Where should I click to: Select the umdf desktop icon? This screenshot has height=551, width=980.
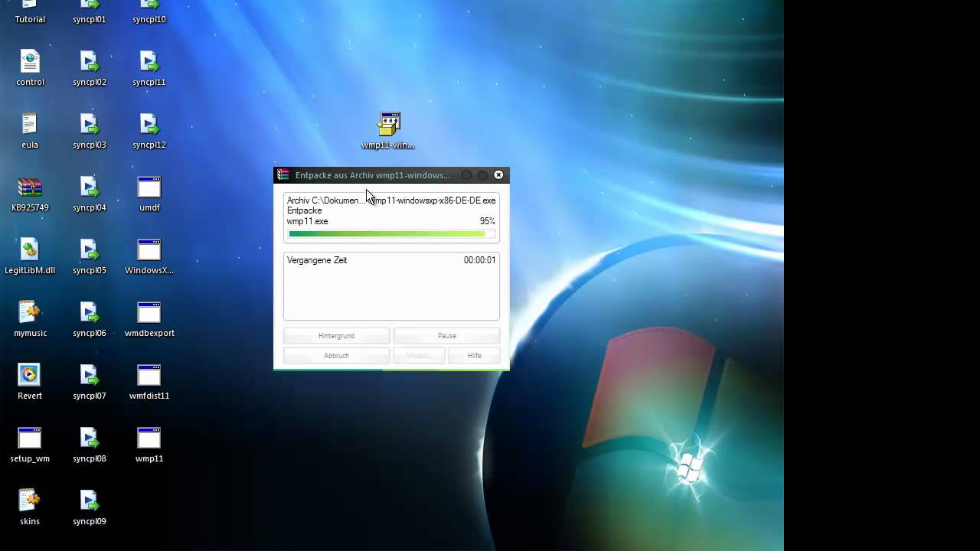[149, 193]
